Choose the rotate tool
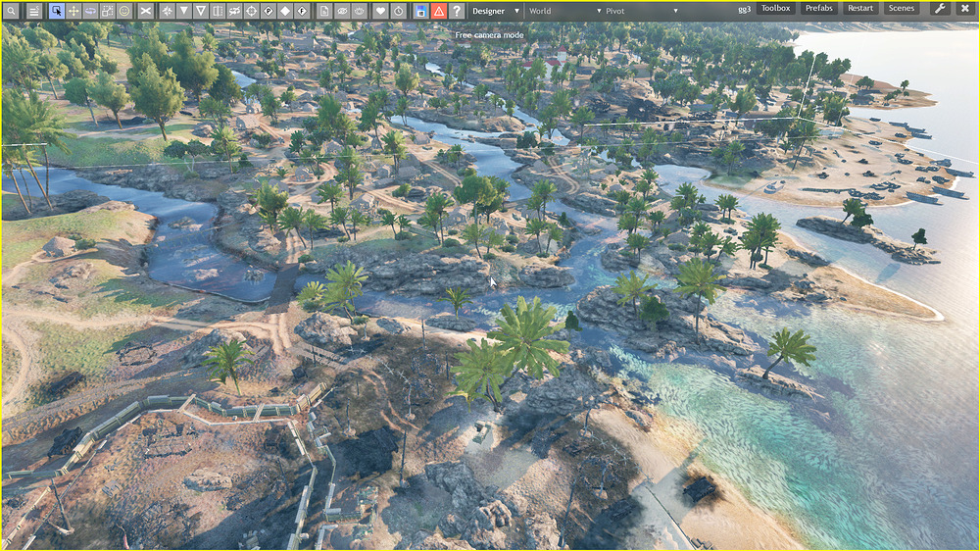The height and width of the screenshot is (551, 980). [x=90, y=11]
